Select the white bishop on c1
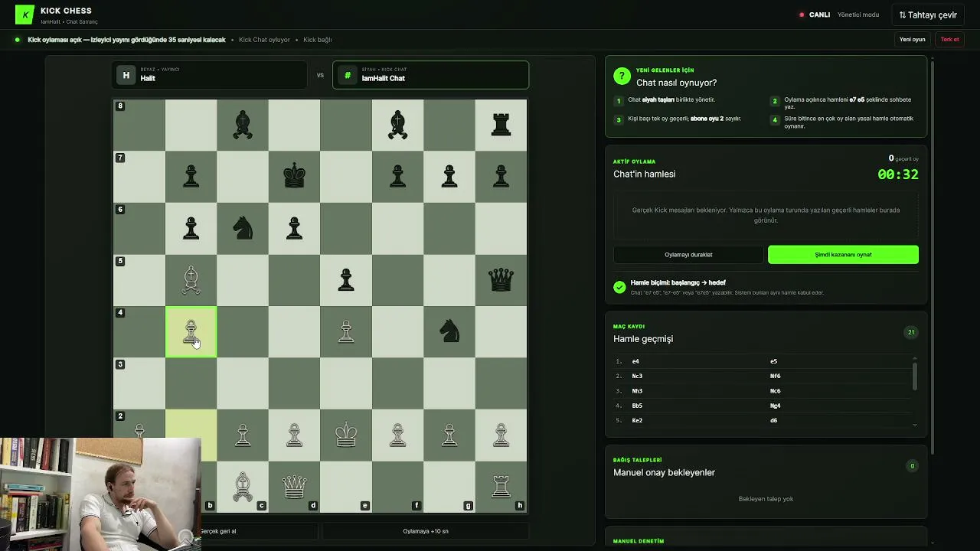The height and width of the screenshot is (551, 980). tap(243, 487)
